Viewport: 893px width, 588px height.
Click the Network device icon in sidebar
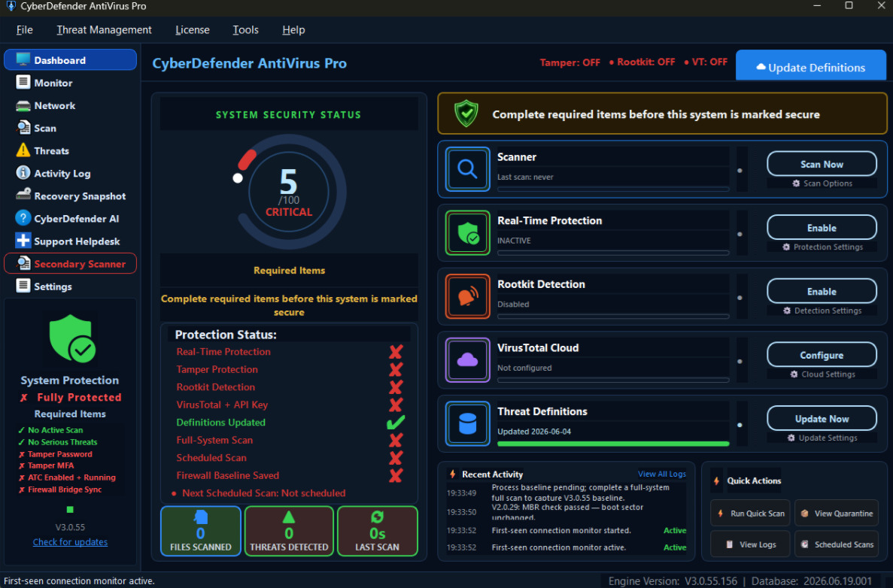tap(23, 105)
